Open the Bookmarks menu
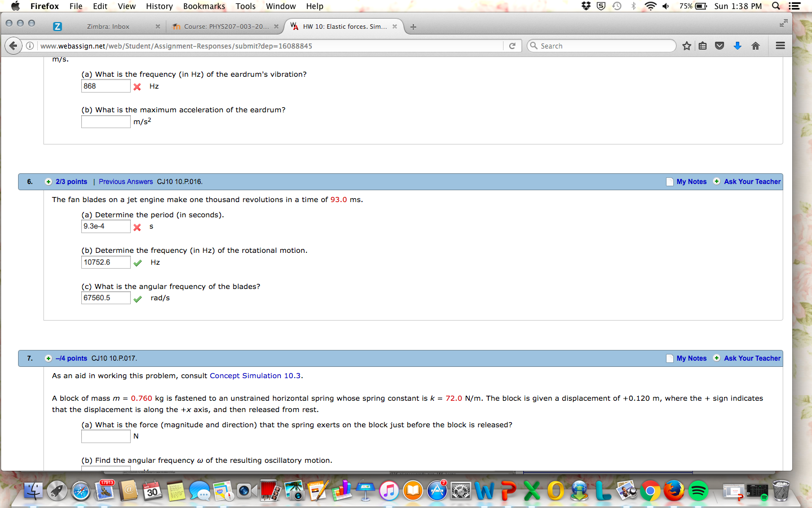 204,6
